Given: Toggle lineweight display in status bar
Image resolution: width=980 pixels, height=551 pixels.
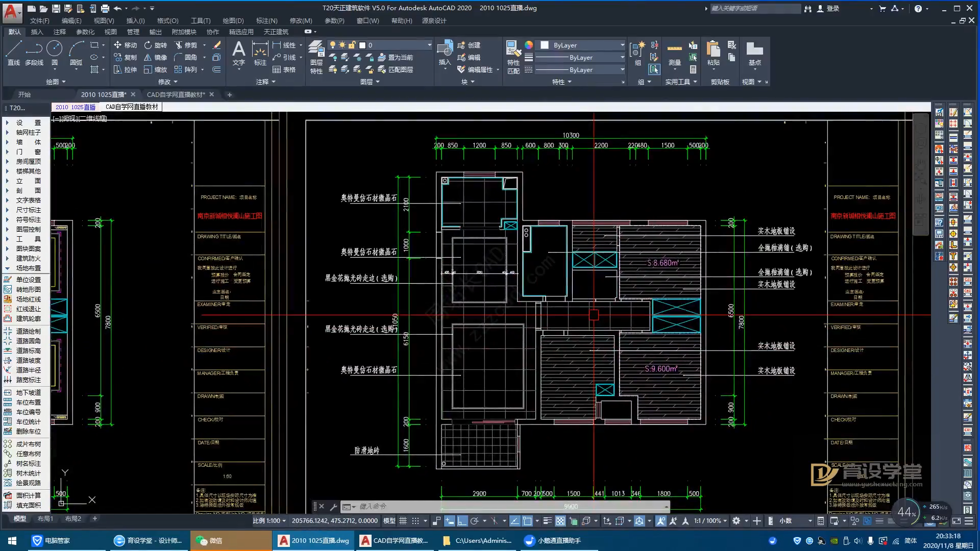Looking at the screenshot, I should point(547,521).
